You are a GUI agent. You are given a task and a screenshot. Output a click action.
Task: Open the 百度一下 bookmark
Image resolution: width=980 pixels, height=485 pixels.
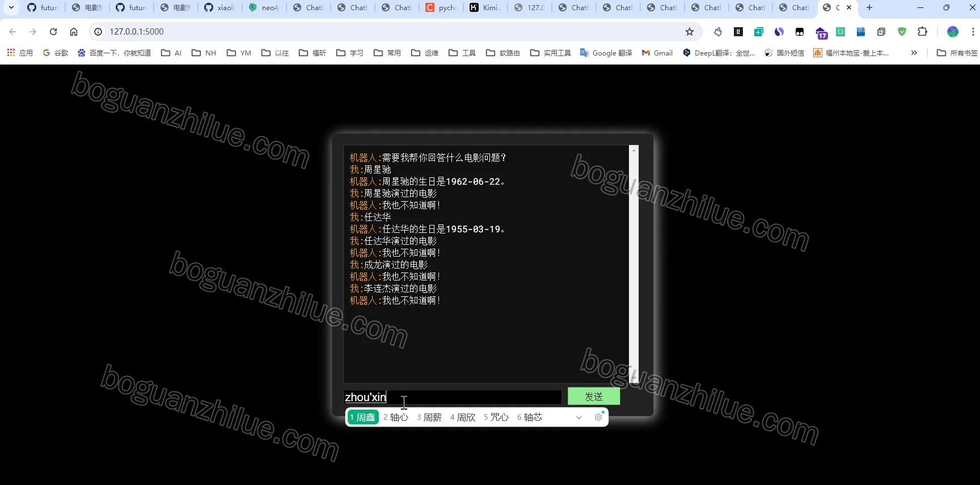point(114,53)
